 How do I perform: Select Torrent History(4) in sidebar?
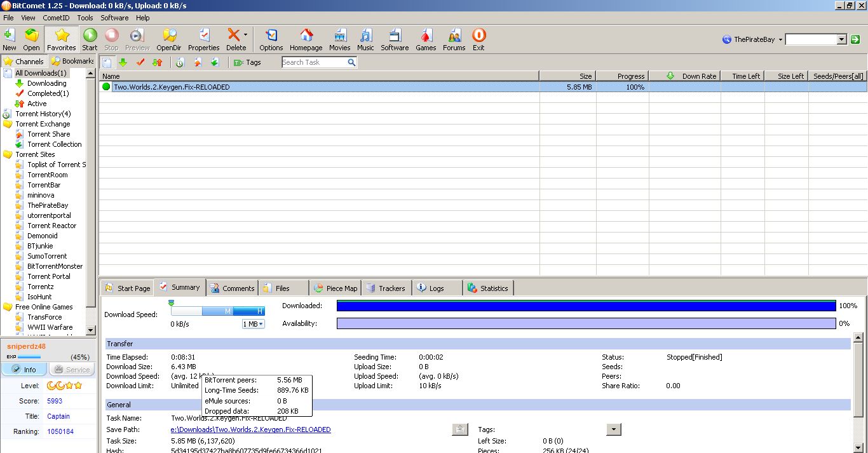(43, 114)
